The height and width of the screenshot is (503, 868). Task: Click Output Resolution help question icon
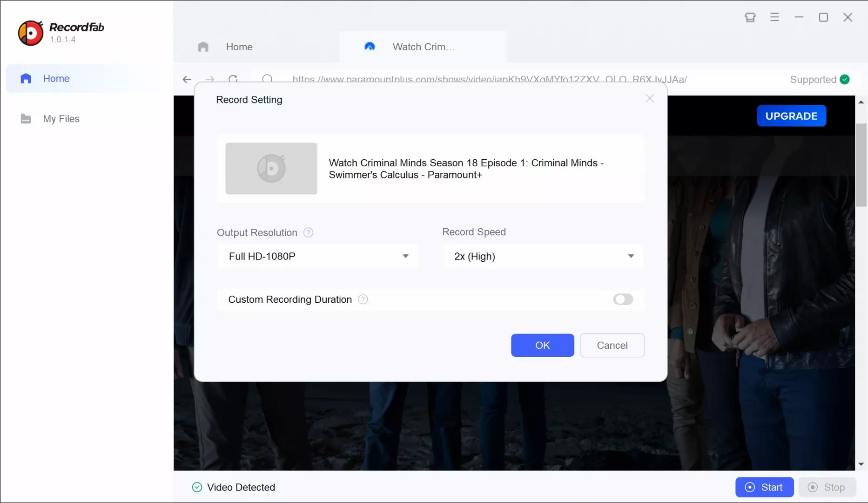[308, 232]
